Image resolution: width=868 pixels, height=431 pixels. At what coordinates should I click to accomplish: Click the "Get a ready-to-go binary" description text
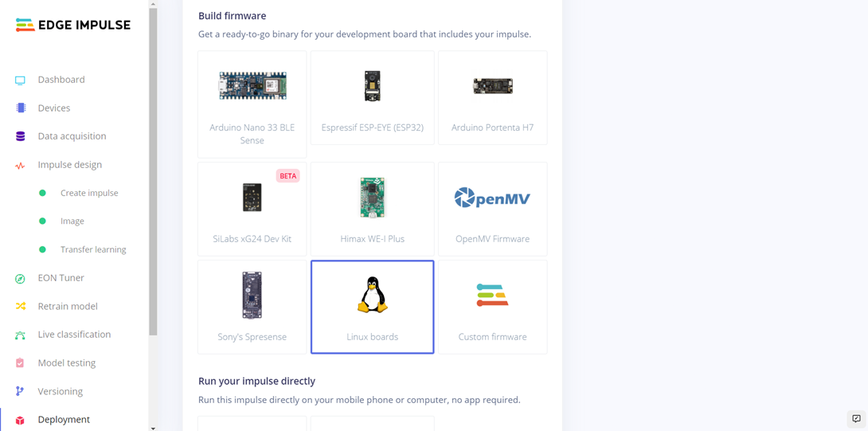click(365, 34)
